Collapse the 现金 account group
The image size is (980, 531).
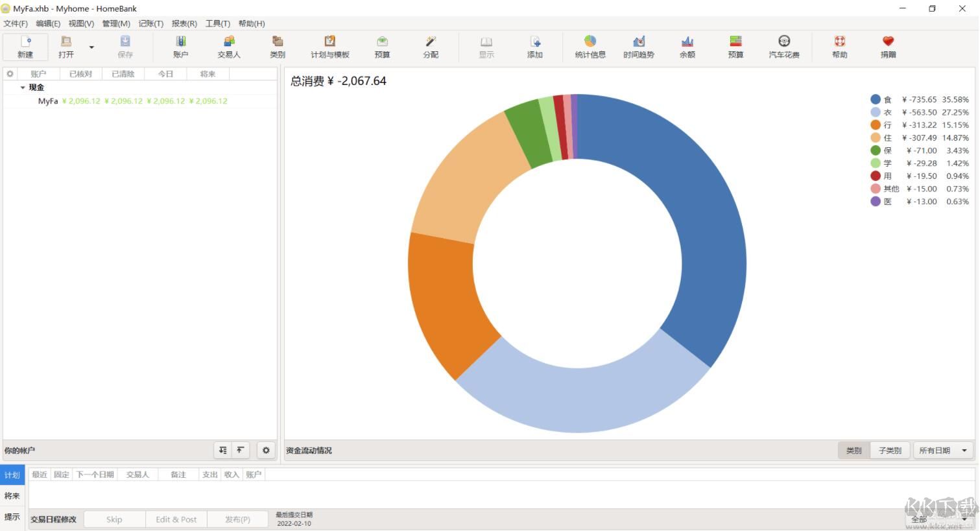click(23, 88)
